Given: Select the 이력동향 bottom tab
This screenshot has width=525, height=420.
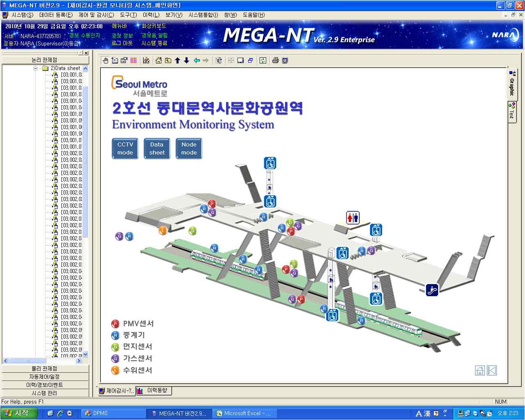Looking at the screenshot, I should tap(154, 391).
